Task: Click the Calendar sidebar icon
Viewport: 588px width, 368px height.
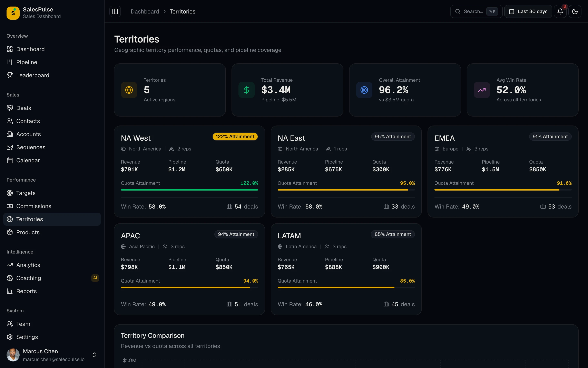Action: click(x=10, y=160)
